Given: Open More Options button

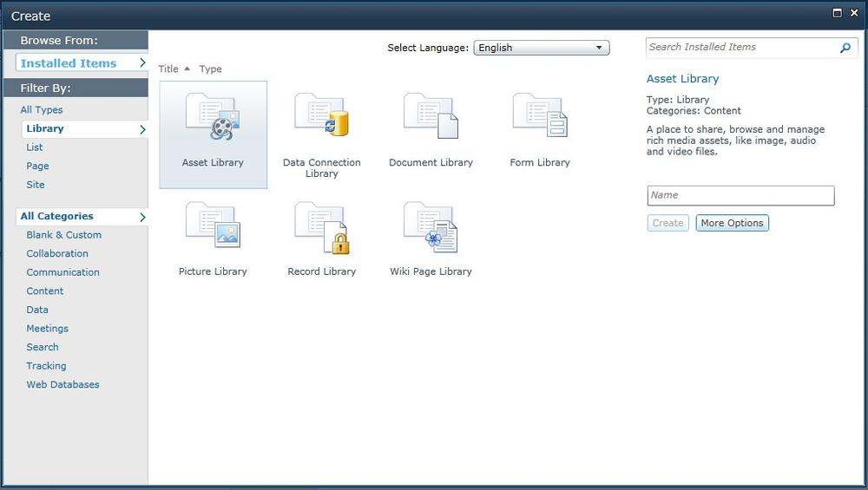Looking at the screenshot, I should (x=732, y=223).
